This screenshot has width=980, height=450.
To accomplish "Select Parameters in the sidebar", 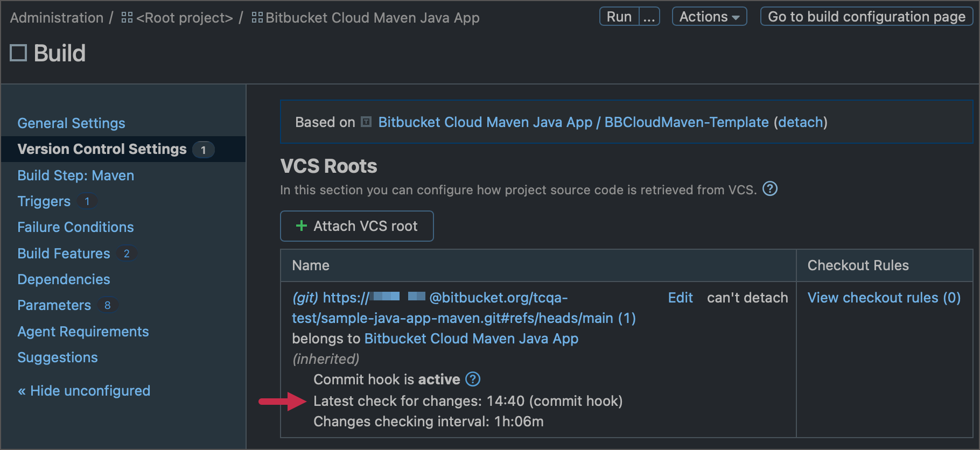I will (54, 305).
